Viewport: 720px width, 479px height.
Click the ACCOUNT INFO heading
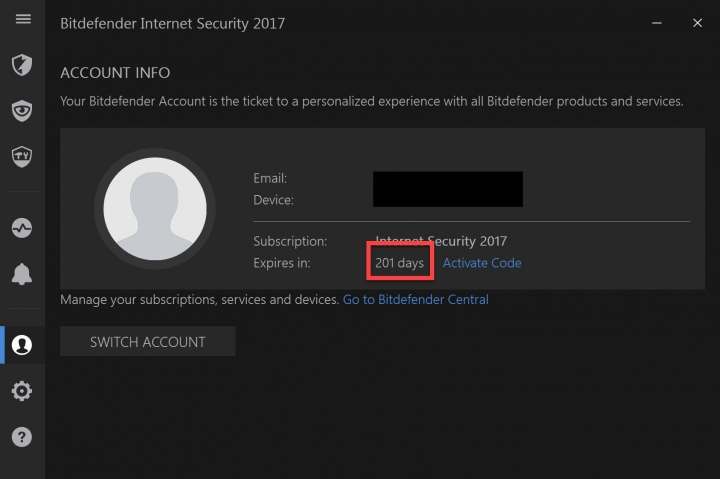pos(115,73)
